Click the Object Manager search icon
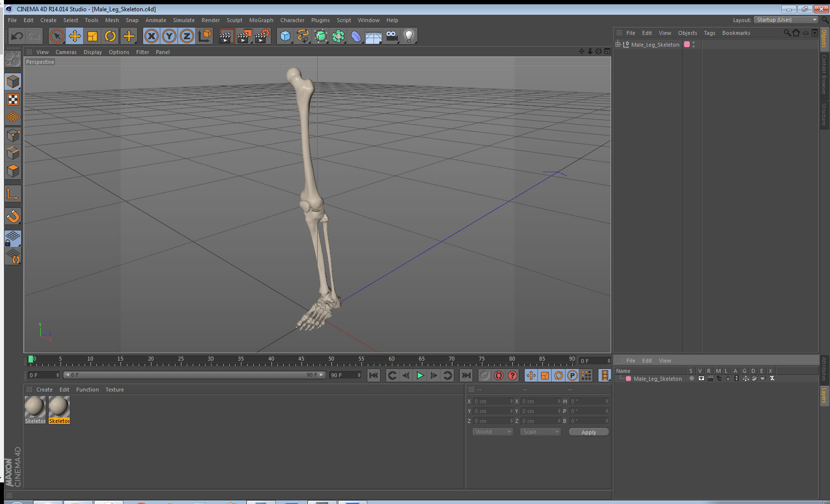 pyautogui.click(x=787, y=33)
